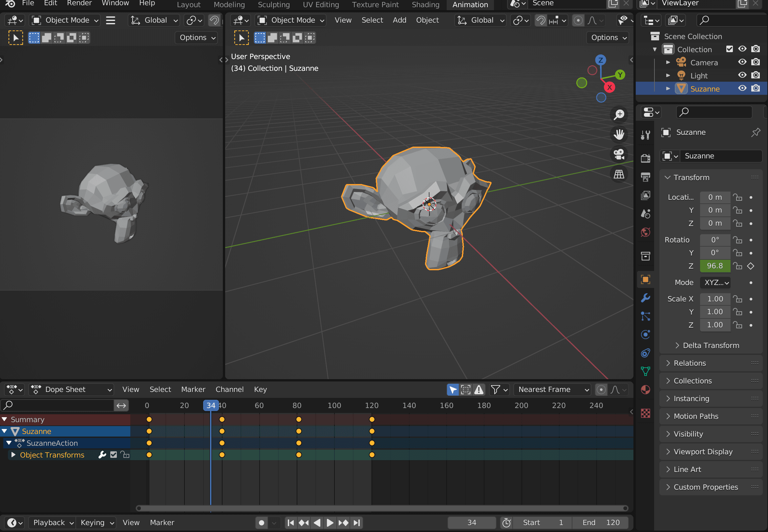The height and width of the screenshot is (532, 768).
Task: Expand Object Transforms channel group
Action: coord(13,455)
